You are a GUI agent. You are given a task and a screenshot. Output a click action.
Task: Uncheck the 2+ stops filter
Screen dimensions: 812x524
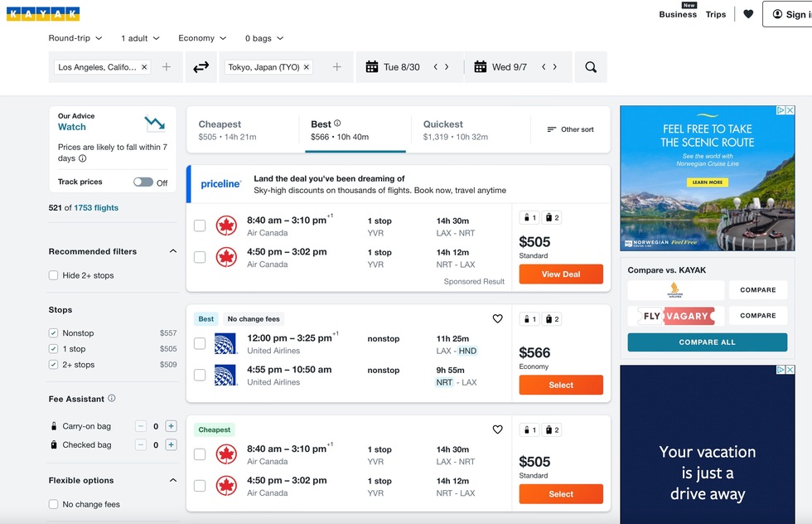click(x=53, y=364)
